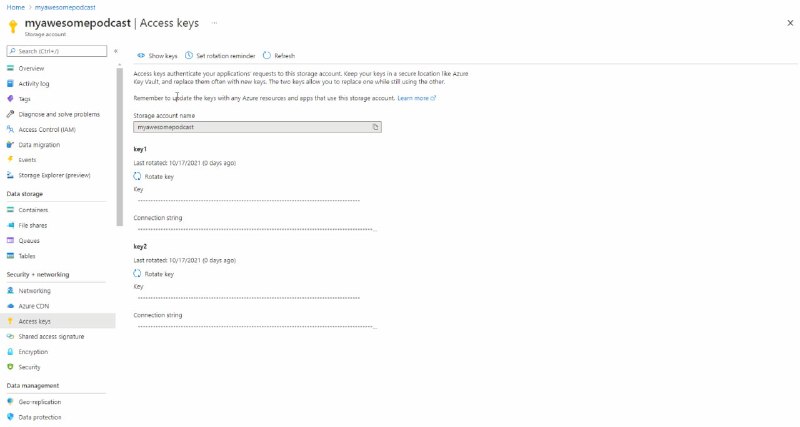Viewport: 800px width, 427px height.
Task: Click Set rotation reminder
Action: click(220, 56)
